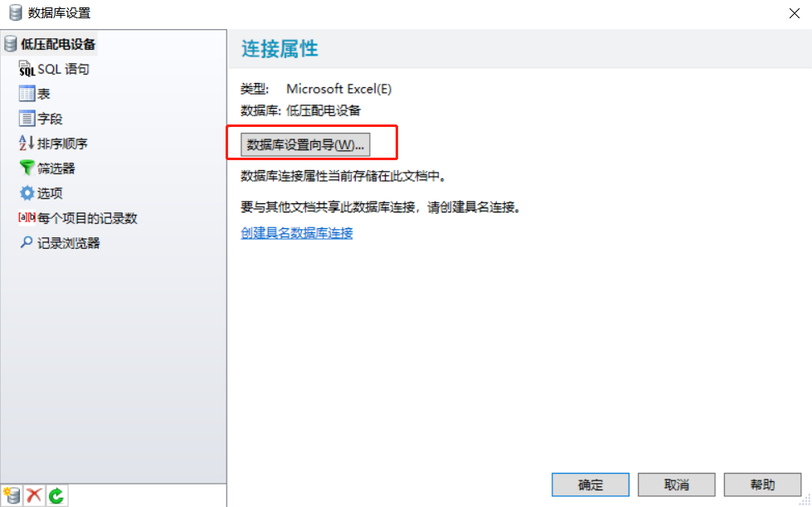Click the green 筛选器 funnel icon
This screenshot has width=812, height=507.
click(27, 168)
